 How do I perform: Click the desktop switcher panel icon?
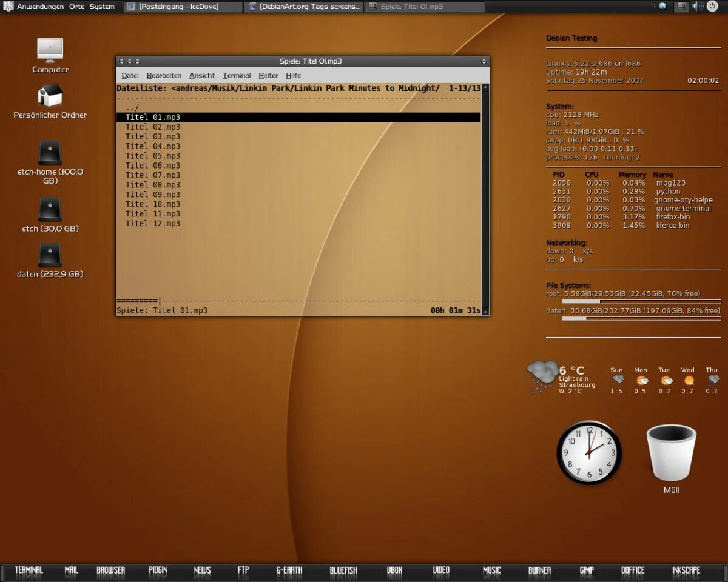point(682,7)
